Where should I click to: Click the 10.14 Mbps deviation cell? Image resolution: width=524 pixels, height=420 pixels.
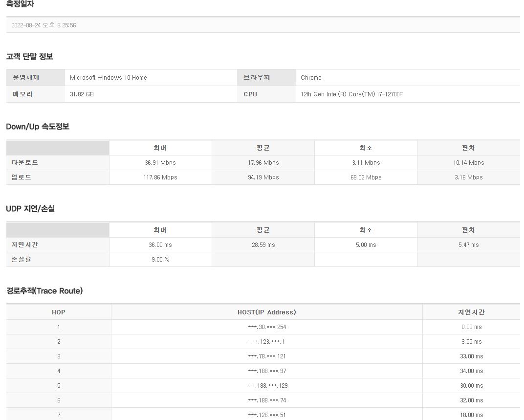point(468,163)
